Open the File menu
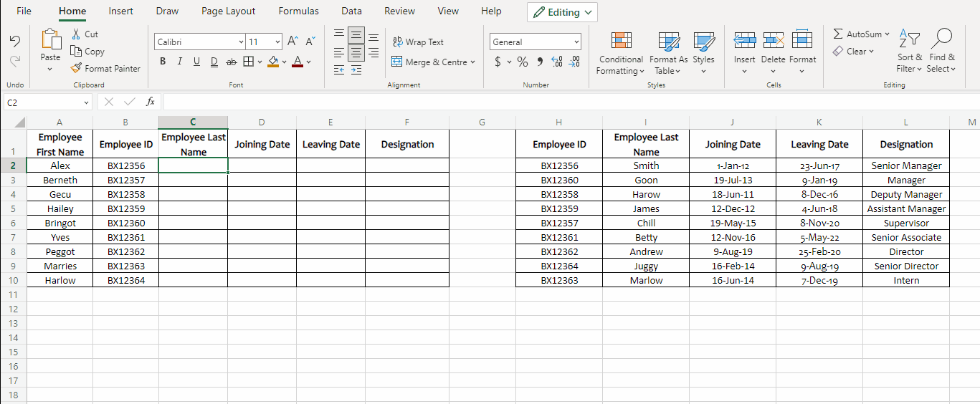The width and height of the screenshot is (980, 404). 24,11
